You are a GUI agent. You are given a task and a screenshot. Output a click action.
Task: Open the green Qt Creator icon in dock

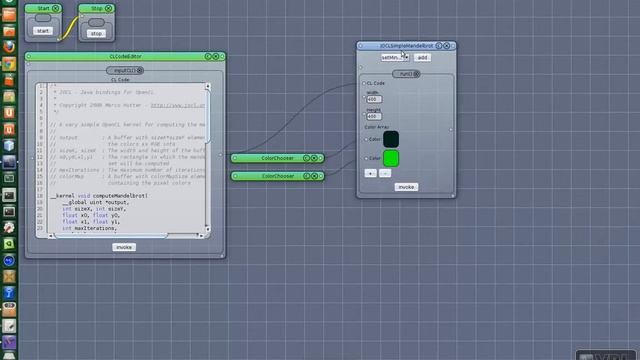[9, 244]
